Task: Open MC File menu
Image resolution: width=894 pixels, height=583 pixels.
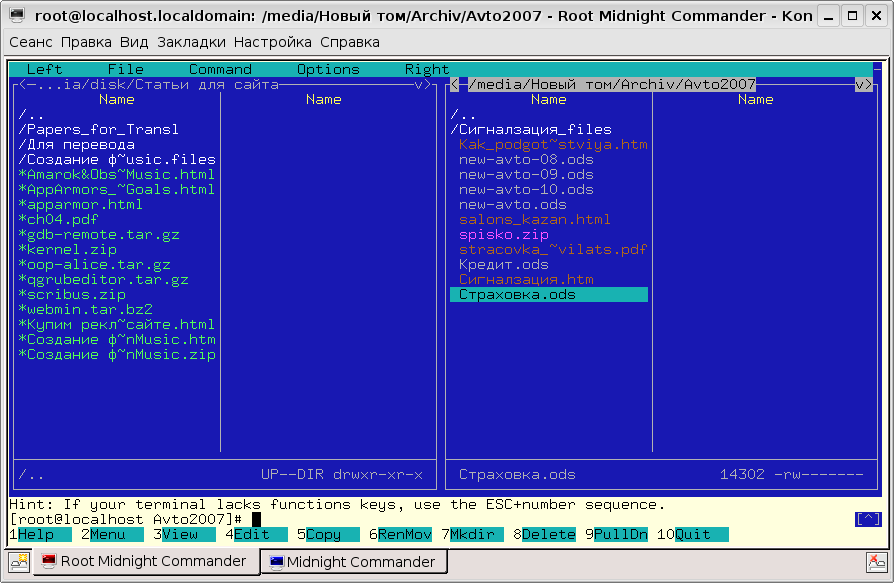Action: [x=125, y=70]
